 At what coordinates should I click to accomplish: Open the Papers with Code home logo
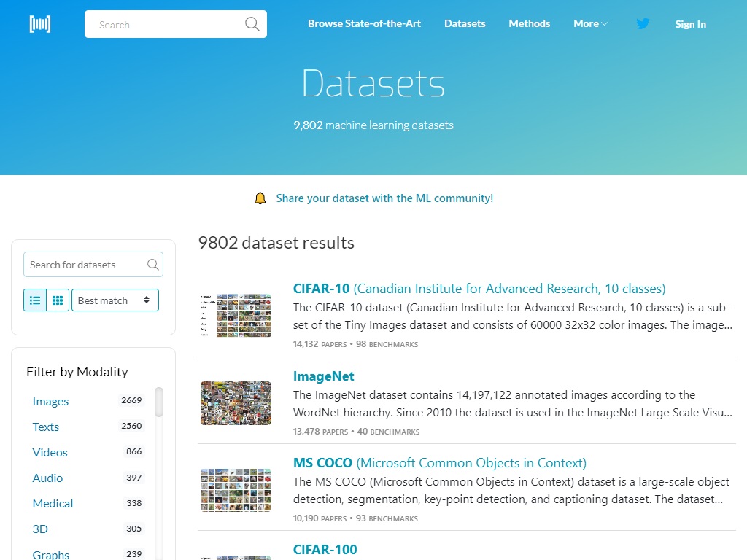tap(40, 24)
